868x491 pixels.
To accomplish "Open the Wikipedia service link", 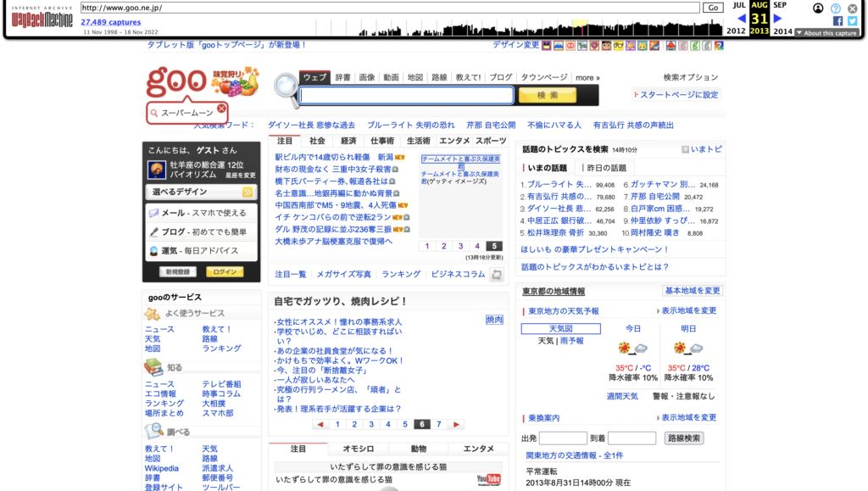I will [162, 468].
